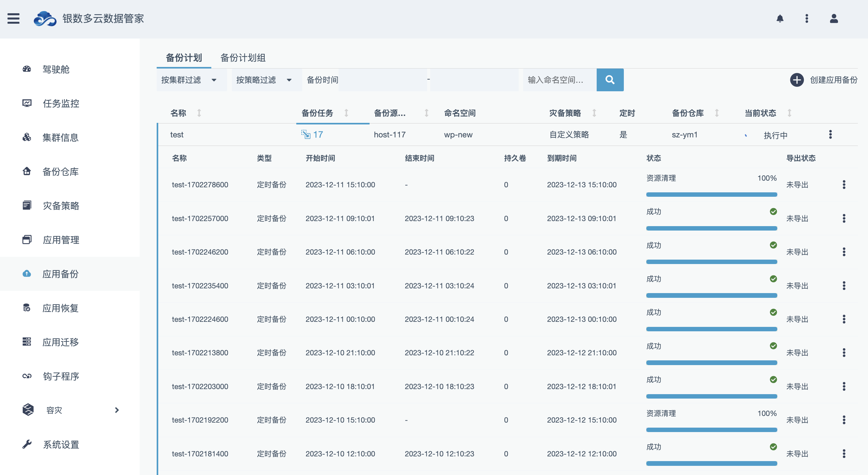Open the 按策略过滤 dropdown
The image size is (868, 475).
(x=267, y=80)
